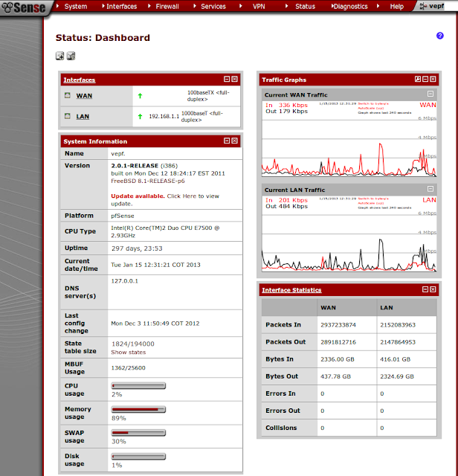The height and width of the screenshot is (476, 458).
Task: Open Traffic Graphs widget settings wrench icon
Action: (418, 80)
